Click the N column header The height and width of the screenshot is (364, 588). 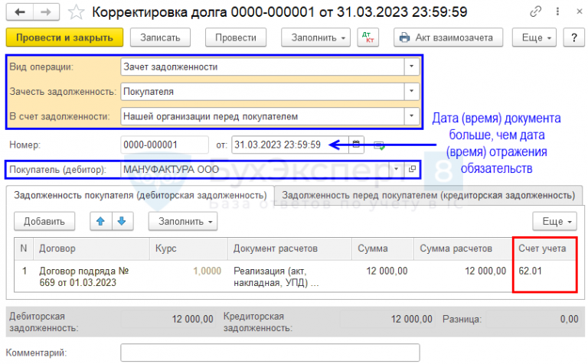(x=24, y=249)
